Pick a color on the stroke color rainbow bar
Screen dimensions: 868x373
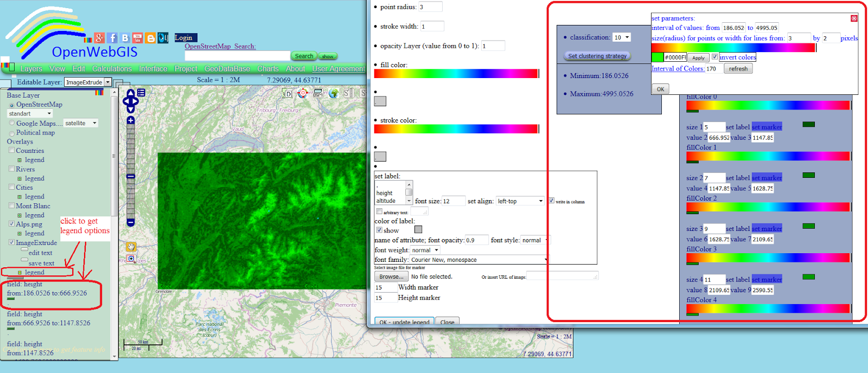(x=456, y=129)
